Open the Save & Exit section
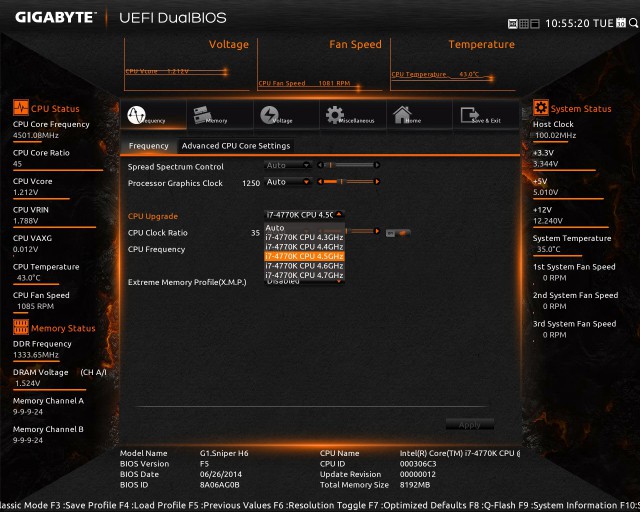Image resolution: width=640 pixels, height=512 pixels. [x=486, y=115]
